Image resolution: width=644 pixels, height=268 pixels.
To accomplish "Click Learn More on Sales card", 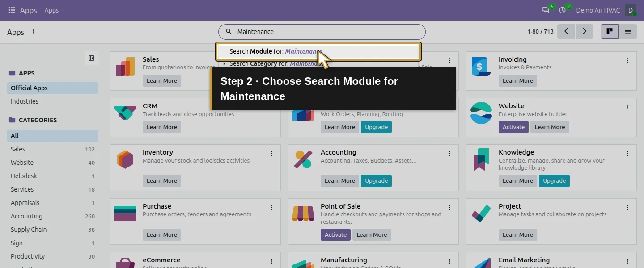I will click(162, 81).
